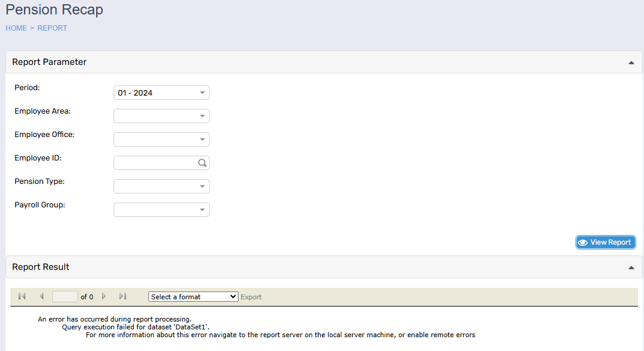Screen dimensions: 644x351
Task: Click the current page number box
Action: tap(65, 296)
